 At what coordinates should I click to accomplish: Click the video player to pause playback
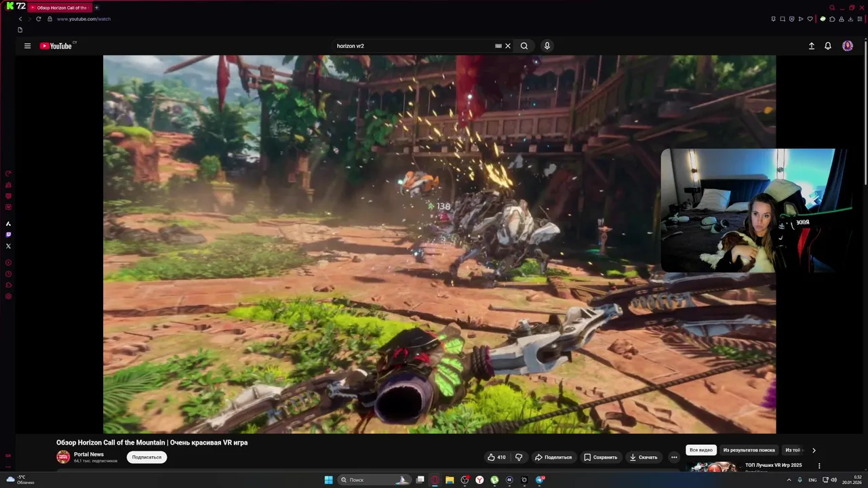[439, 244]
